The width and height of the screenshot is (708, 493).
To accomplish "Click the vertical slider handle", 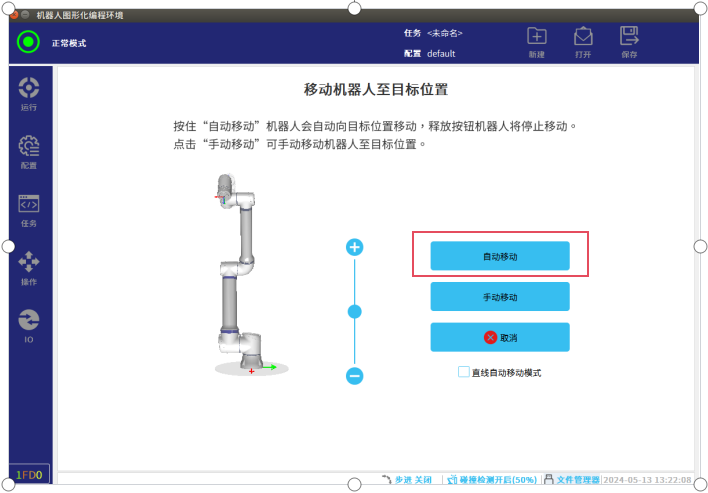I will (354, 312).
